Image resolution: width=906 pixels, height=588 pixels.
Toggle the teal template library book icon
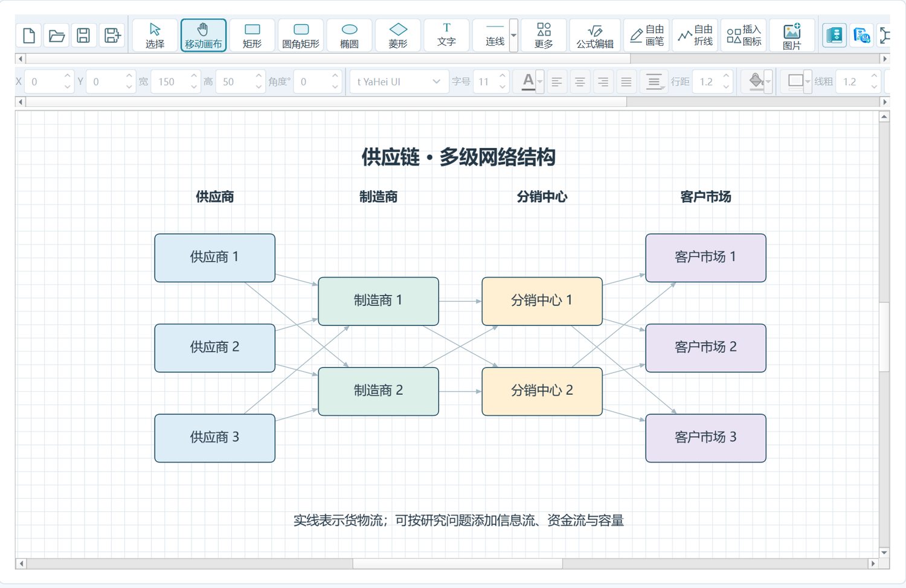point(835,36)
